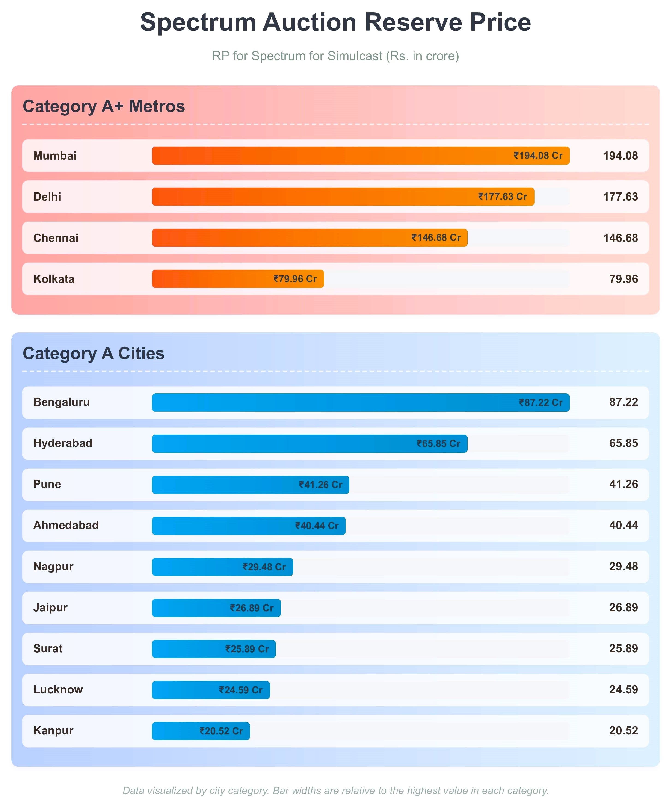Image resolution: width=672 pixels, height=801 pixels.
Task: Select the Ahmedabad ₹40.44 Cr bar
Action: click(x=249, y=526)
